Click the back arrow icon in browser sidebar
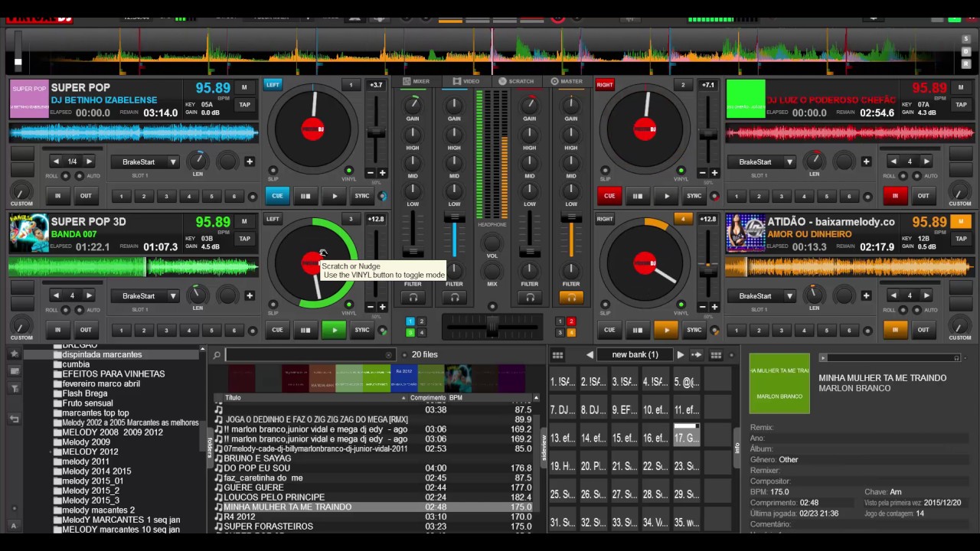Viewport: 980px width, 551px height. pos(14,419)
